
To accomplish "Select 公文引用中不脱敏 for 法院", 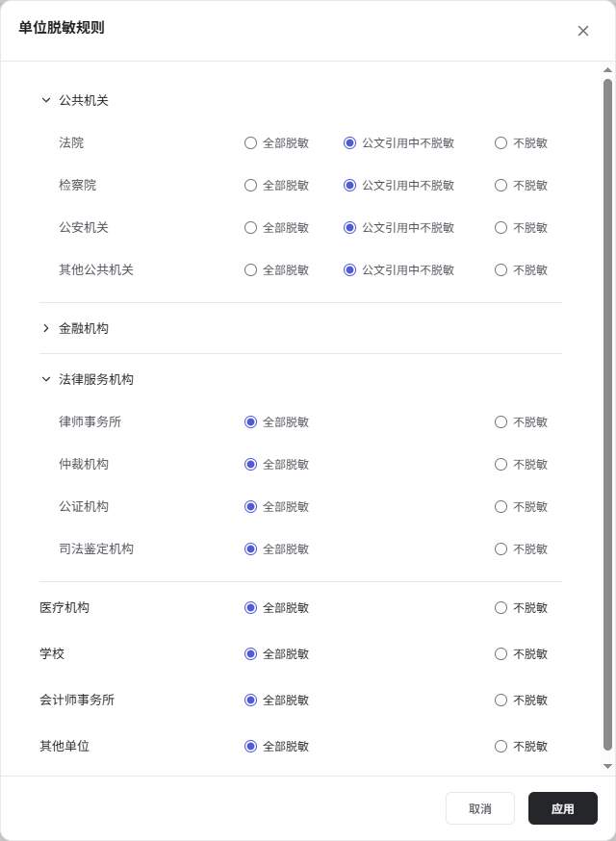I will point(349,143).
